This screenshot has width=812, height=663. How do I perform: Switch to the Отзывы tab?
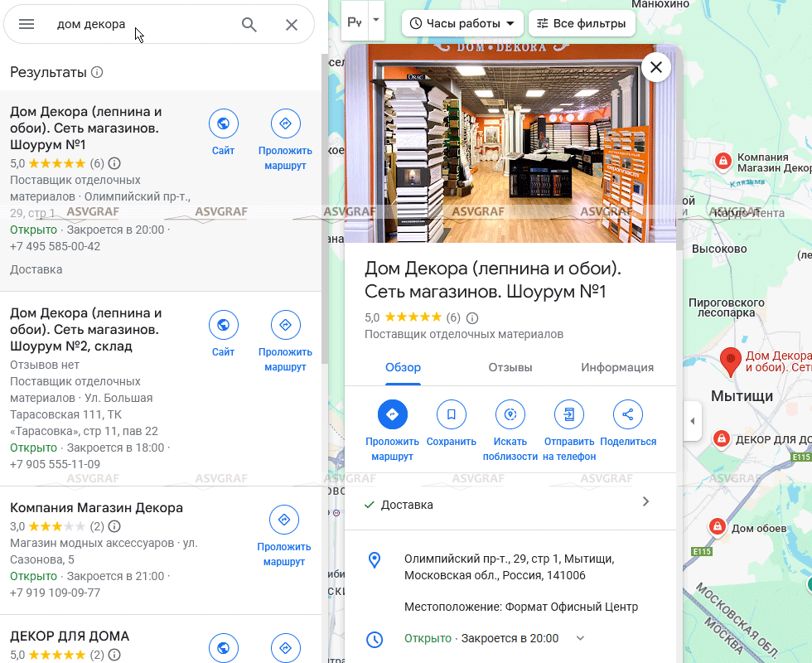[x=510, y=368]
